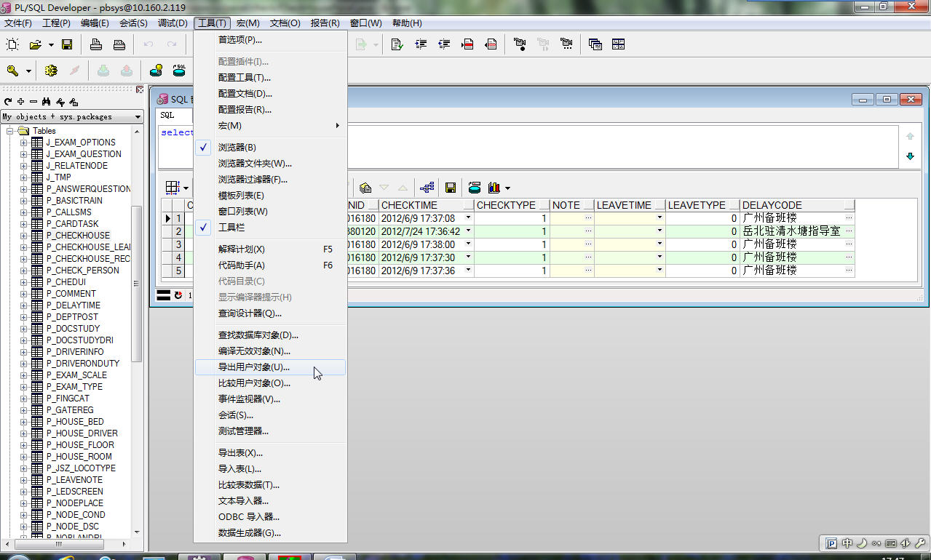Click the save results floppy icon in grid toolbar

pyautogui.click(x=451, y=188)
